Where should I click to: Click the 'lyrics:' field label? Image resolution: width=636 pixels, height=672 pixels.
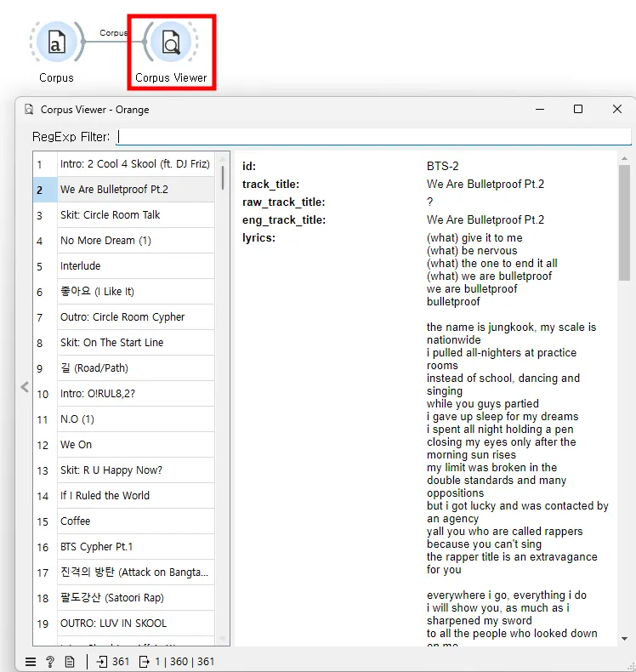click(x=258, y=237)
